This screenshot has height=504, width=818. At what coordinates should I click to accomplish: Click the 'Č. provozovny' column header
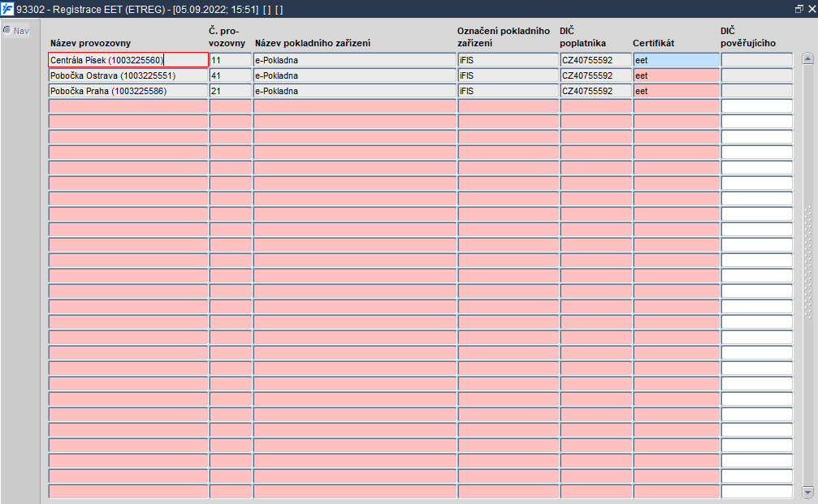[227, 37]
